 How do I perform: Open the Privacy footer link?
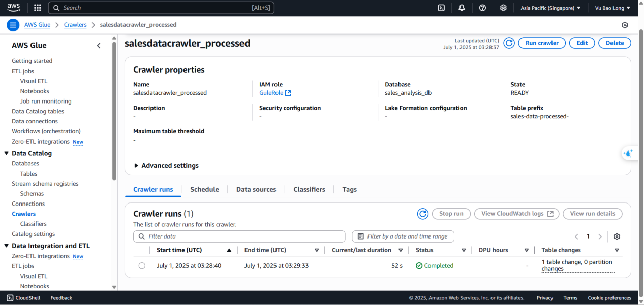coord(545,298)
